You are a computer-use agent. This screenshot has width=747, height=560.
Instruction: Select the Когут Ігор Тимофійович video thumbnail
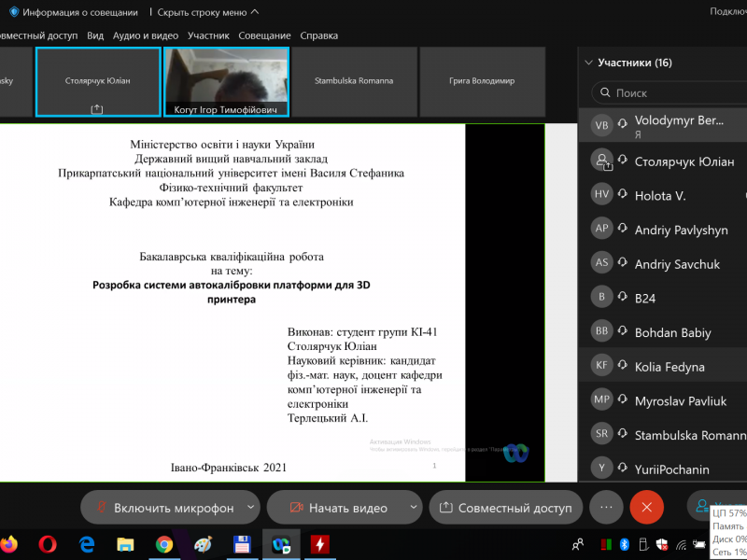click(x=226, y=82)
